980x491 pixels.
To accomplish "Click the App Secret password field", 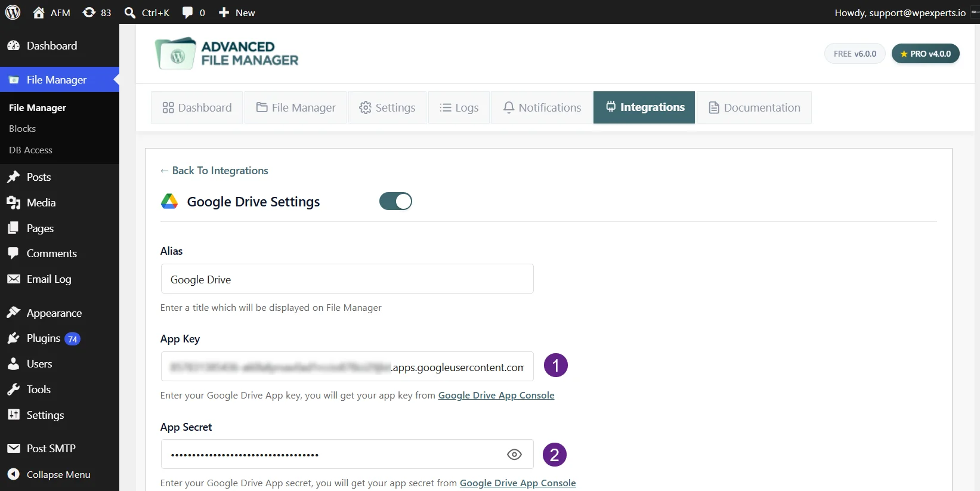I will pos(347,454).
